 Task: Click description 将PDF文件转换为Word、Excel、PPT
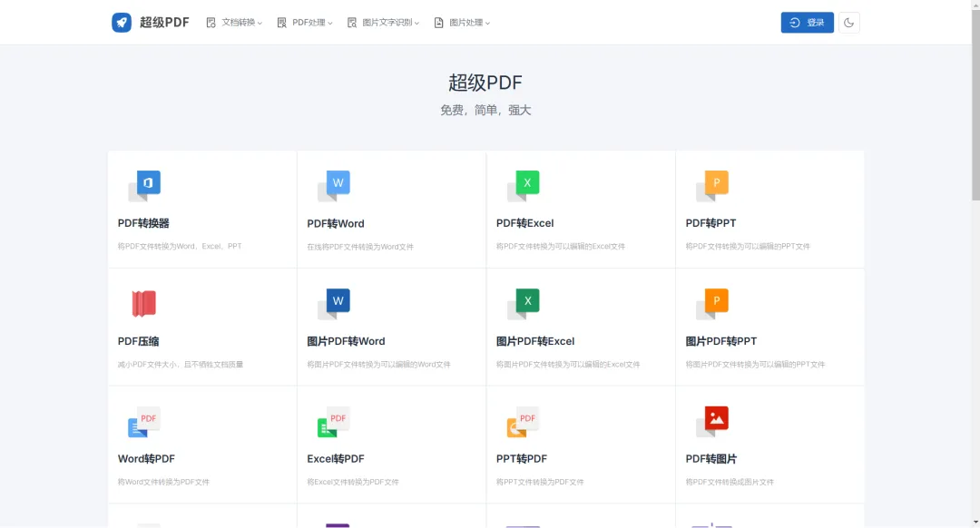180,246
